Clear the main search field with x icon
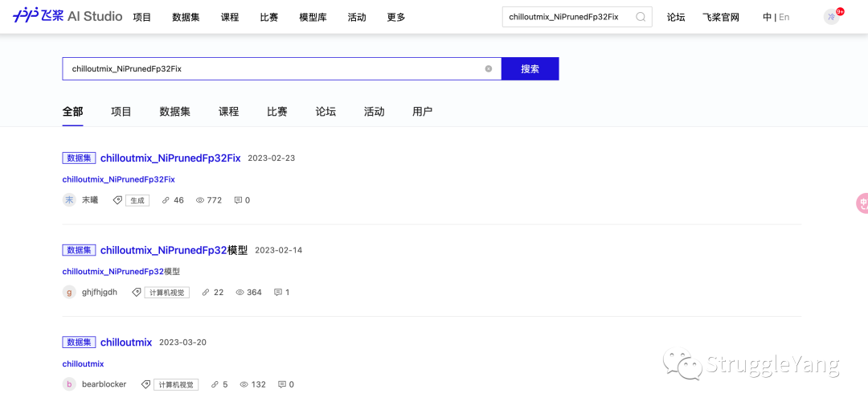This screenshot has height=406, width=868. point(489,68)
